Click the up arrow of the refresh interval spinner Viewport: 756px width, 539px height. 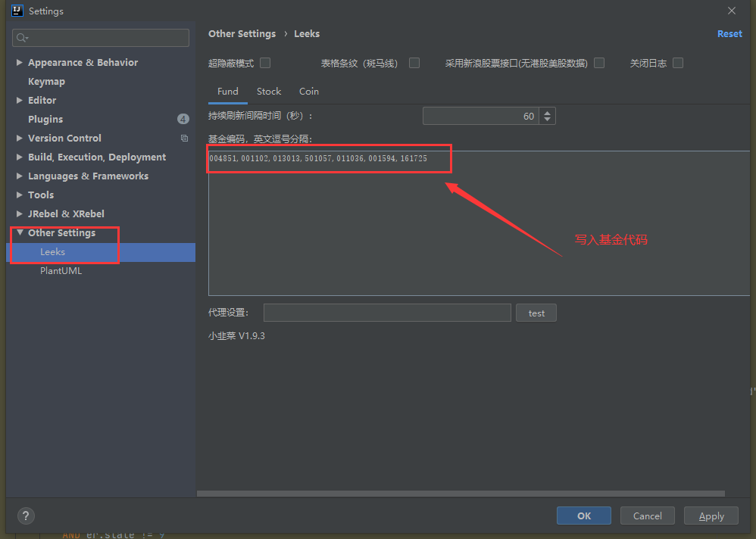click(547, 111)
